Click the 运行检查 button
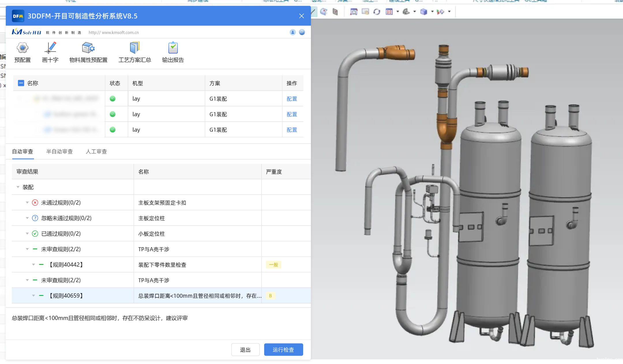This screenshot has width=623, height=364. [283, 350]
